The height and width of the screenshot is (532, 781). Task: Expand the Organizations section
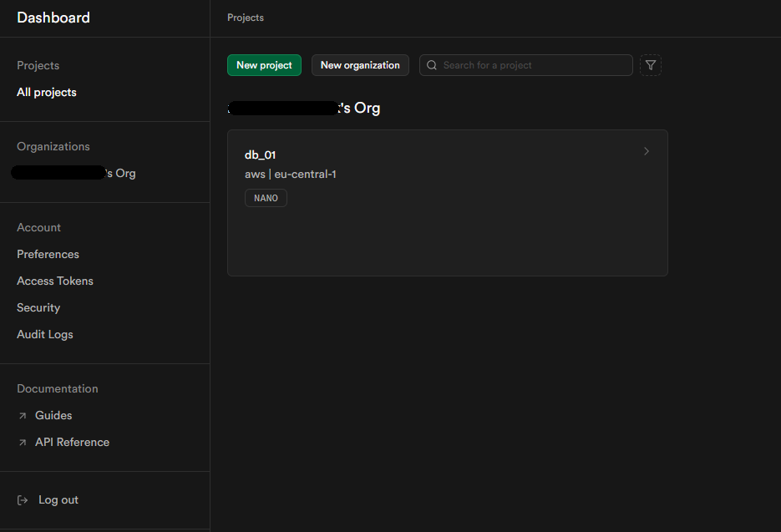tap(53, 146)
